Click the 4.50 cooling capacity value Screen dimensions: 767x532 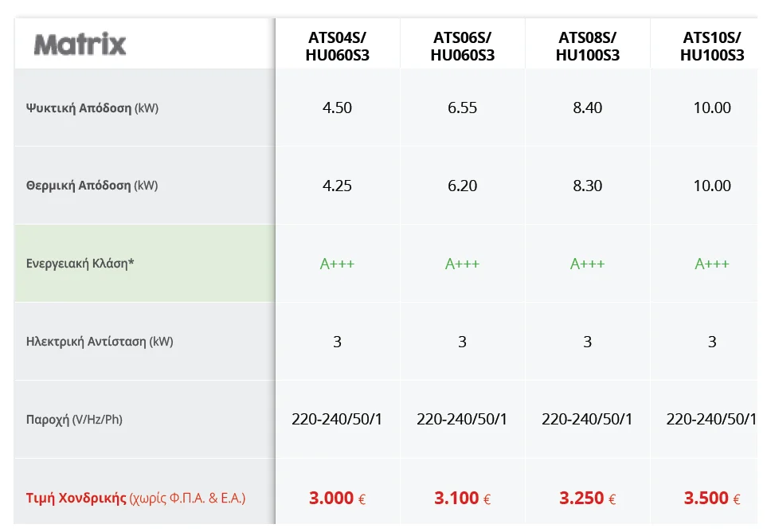click(337, 108)
